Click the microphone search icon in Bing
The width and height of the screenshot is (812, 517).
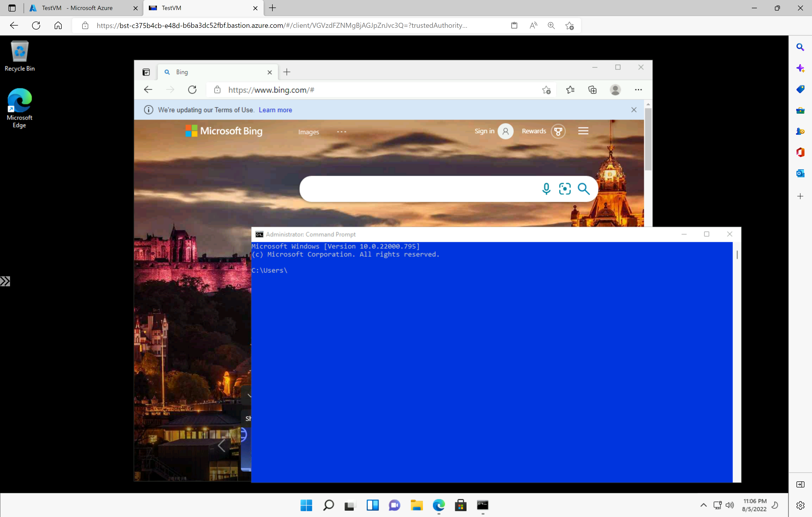pos(546,188)
